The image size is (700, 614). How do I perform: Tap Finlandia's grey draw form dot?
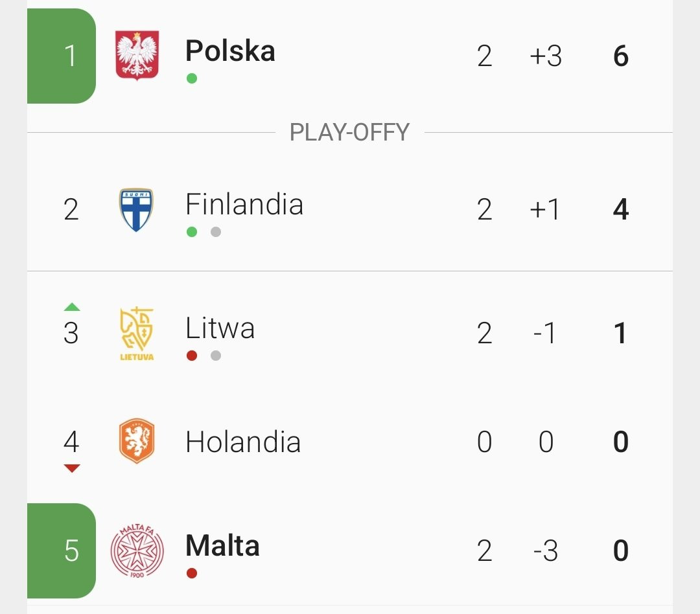(x=216, y=232)
